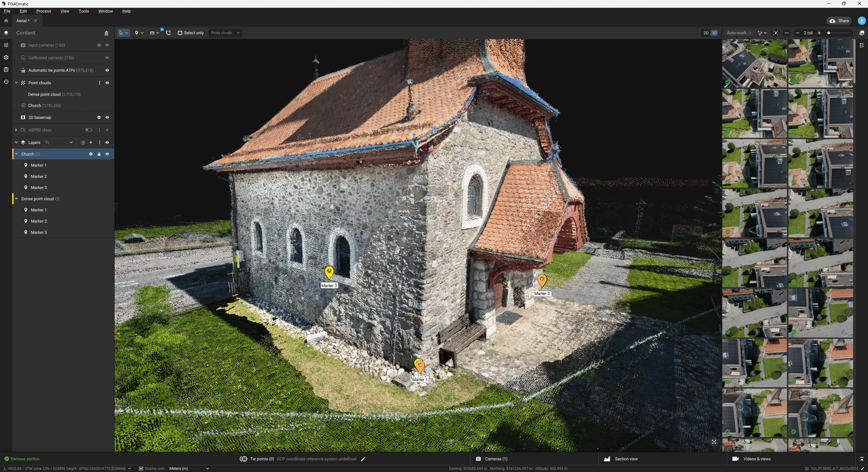Switch to 2D view
The width and height of the screenshot is (868, 472).
click(x=706, y=33)
